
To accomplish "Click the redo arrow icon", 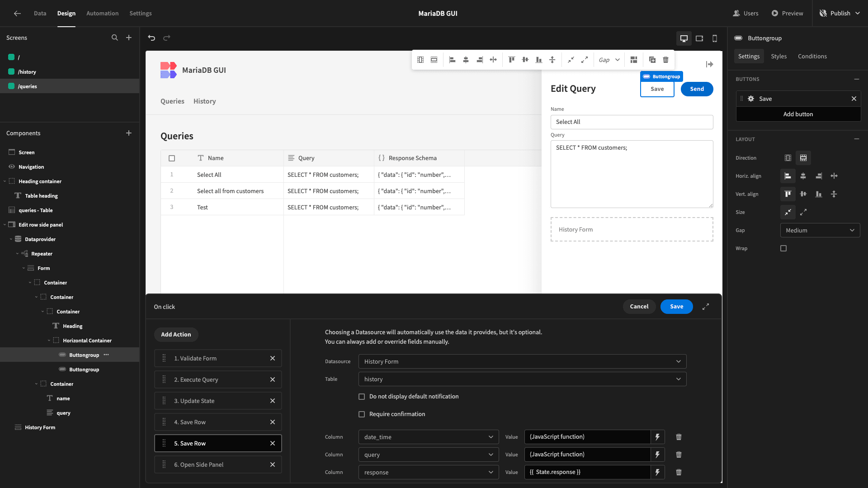I will point(167,38).
